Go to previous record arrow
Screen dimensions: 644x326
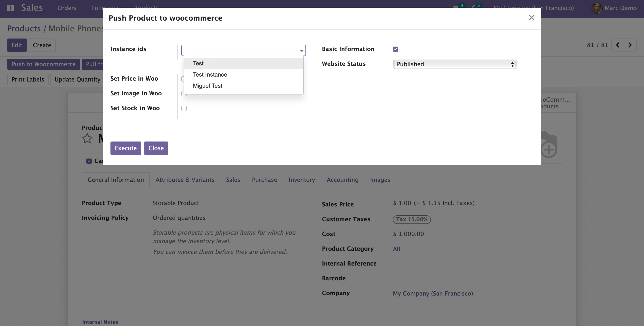617,45
